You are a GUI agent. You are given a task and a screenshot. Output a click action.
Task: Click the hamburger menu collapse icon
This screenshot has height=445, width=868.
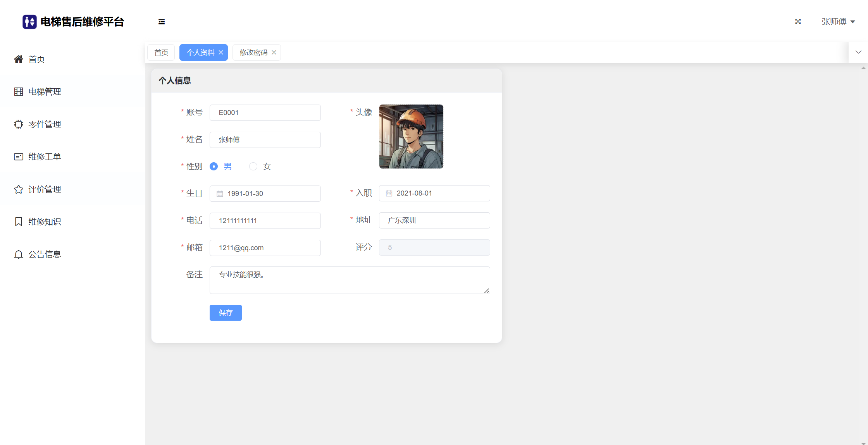pos(162,22)
